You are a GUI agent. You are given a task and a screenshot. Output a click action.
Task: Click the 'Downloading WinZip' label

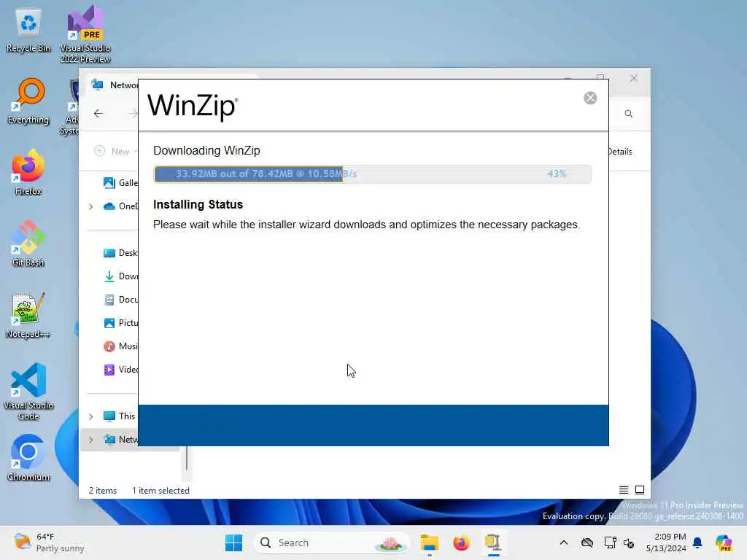(206, 150)
